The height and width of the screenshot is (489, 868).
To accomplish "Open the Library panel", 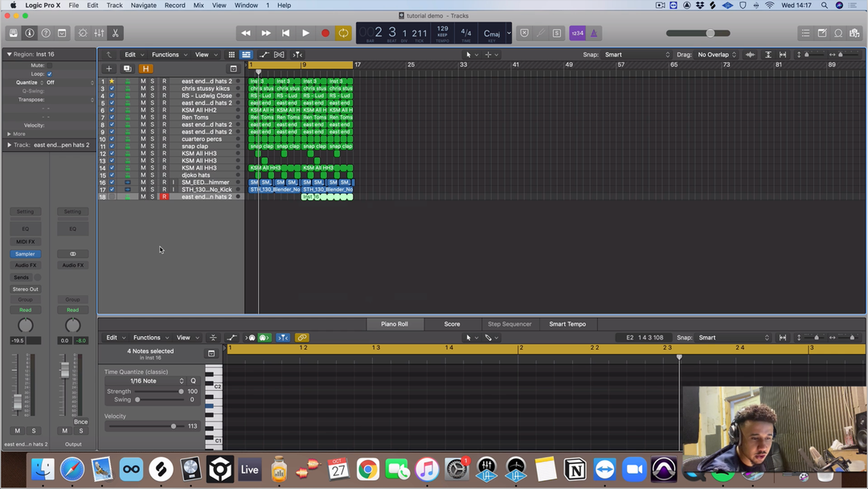I will coord(14,33).
